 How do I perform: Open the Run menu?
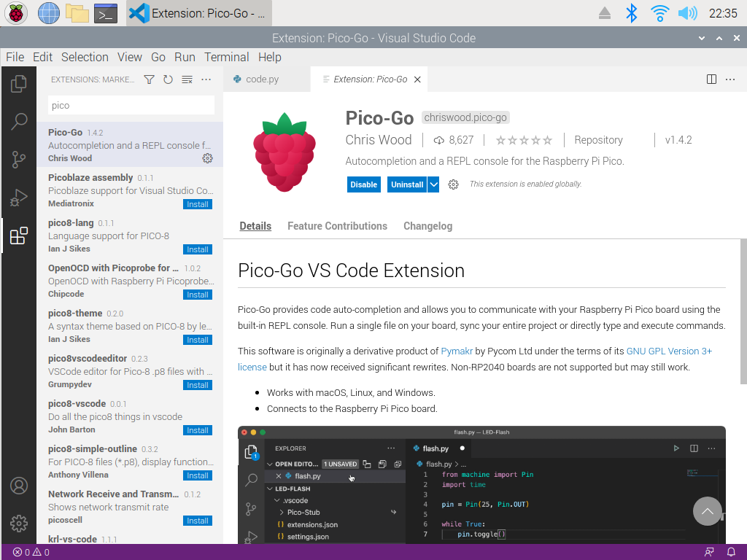click(x=185, y=57)
